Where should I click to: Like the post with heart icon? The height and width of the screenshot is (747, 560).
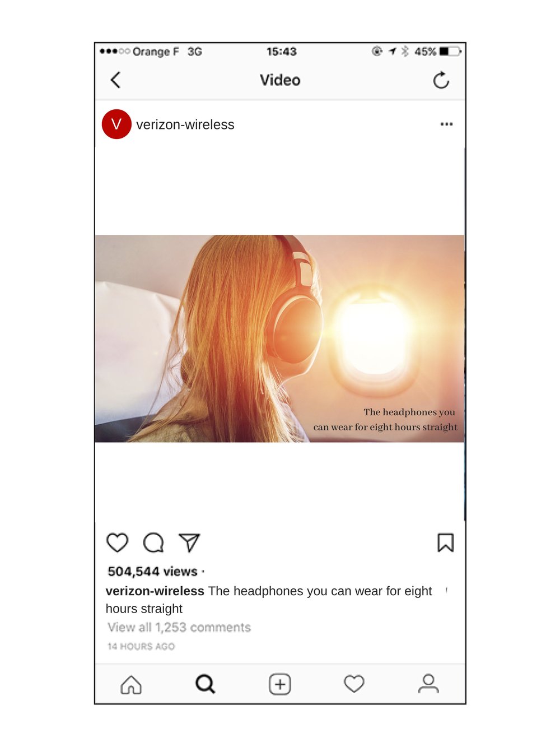[x=118, y=542]
